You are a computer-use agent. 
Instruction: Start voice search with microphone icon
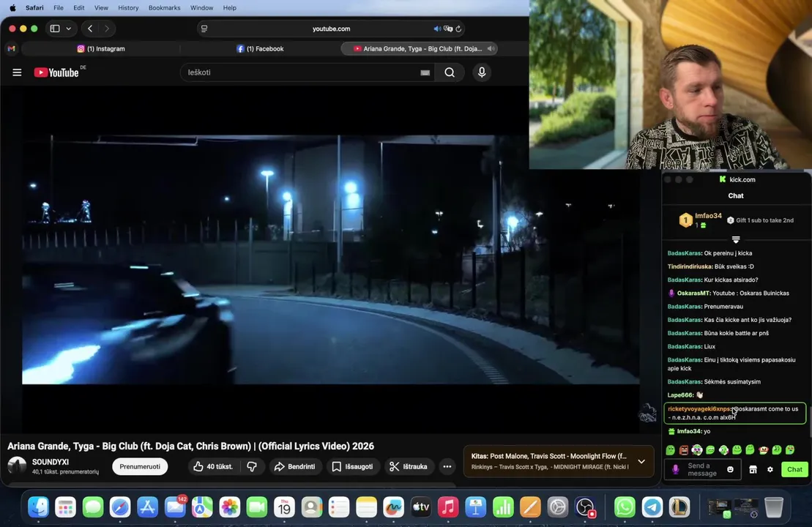(482, 72)
